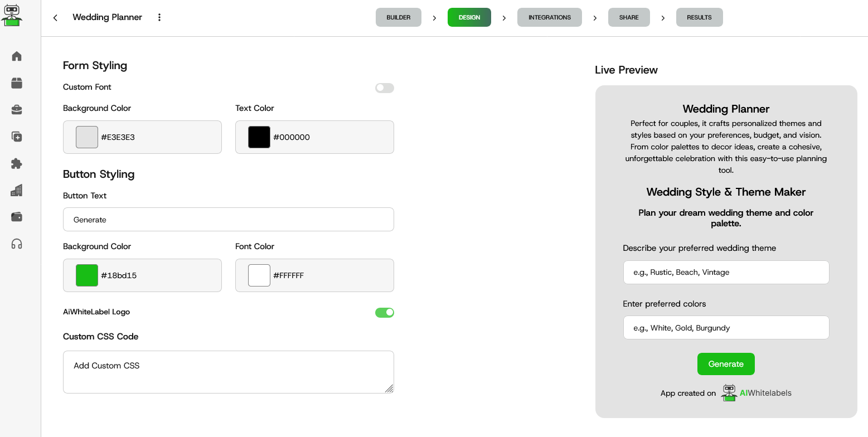Click the AiWhiteLabels robot logo
This screenshot has width=868, height=437.
[x=12, y=15]
